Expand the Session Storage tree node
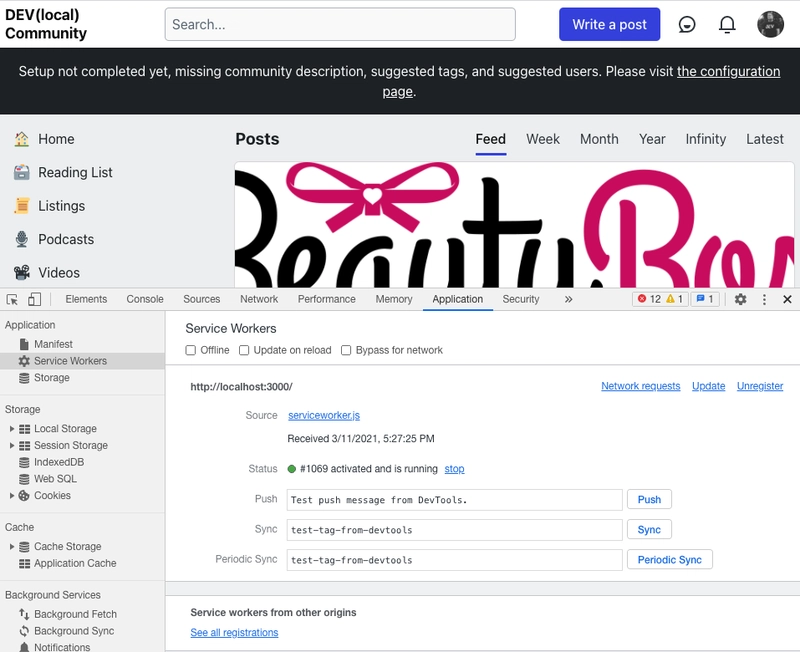 pos(12,445)
